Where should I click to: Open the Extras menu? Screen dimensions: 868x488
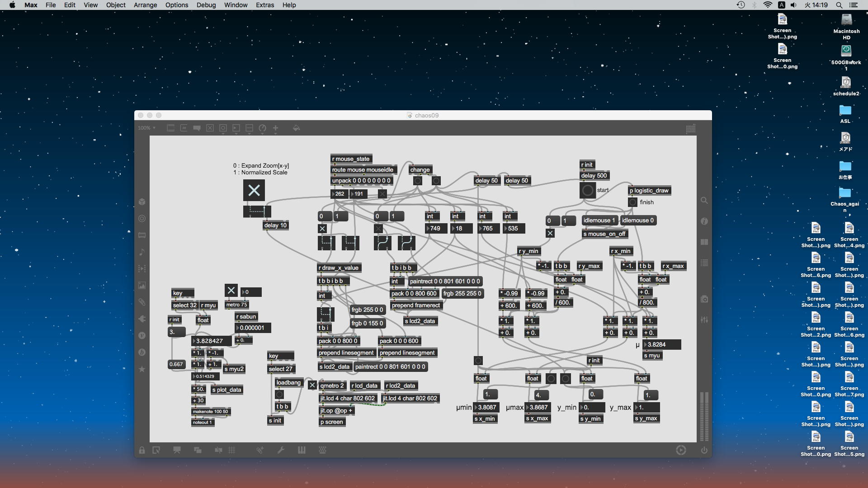(x=264, y=5)
